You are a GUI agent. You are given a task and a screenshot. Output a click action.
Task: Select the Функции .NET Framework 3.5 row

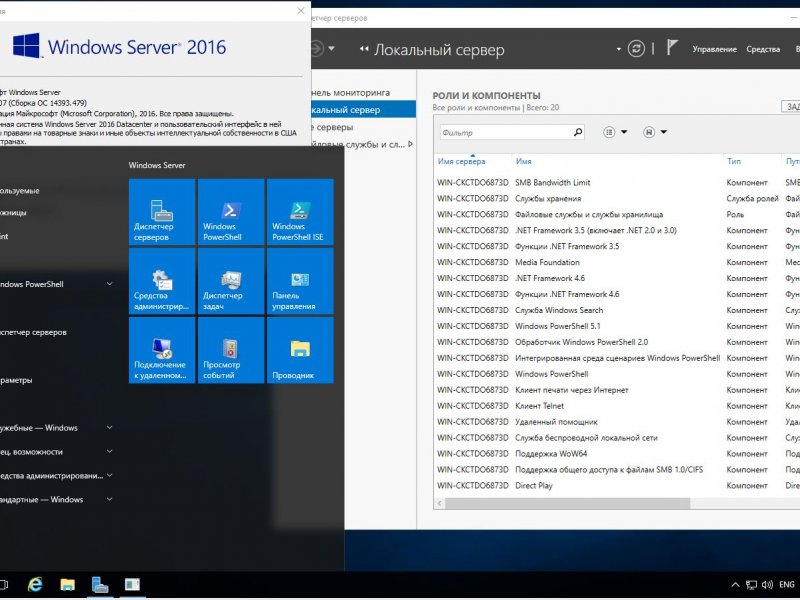coord(617,246)
